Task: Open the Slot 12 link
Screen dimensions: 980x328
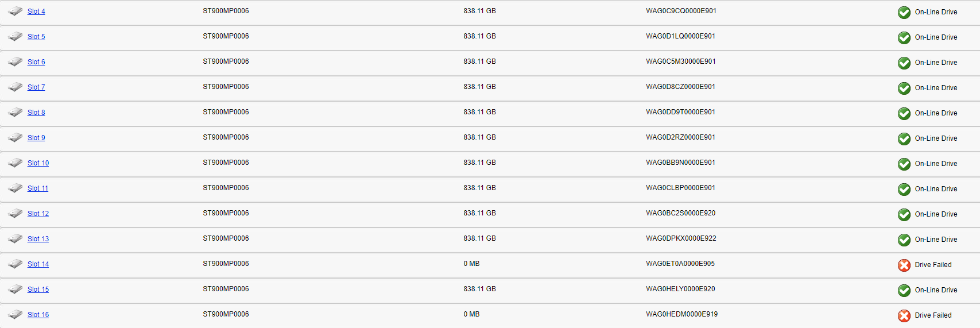Action: (x=38, y=214)
